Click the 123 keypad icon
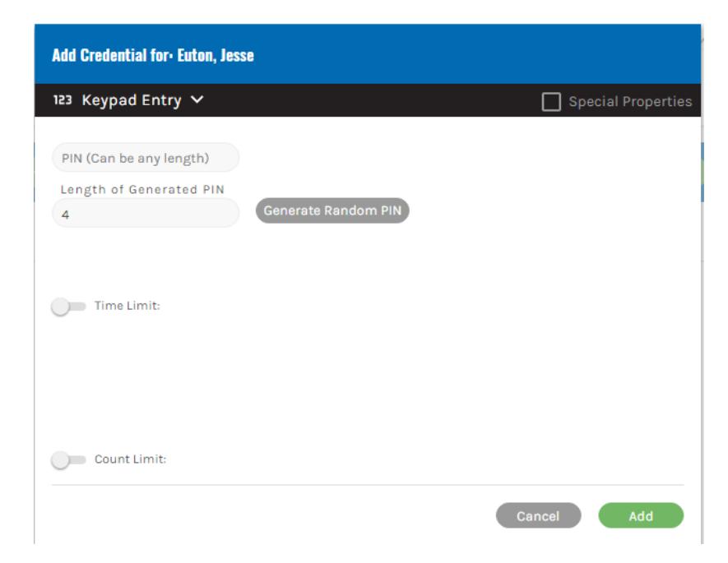This screenshot has width=728, height=563. [x=63, y=100]
